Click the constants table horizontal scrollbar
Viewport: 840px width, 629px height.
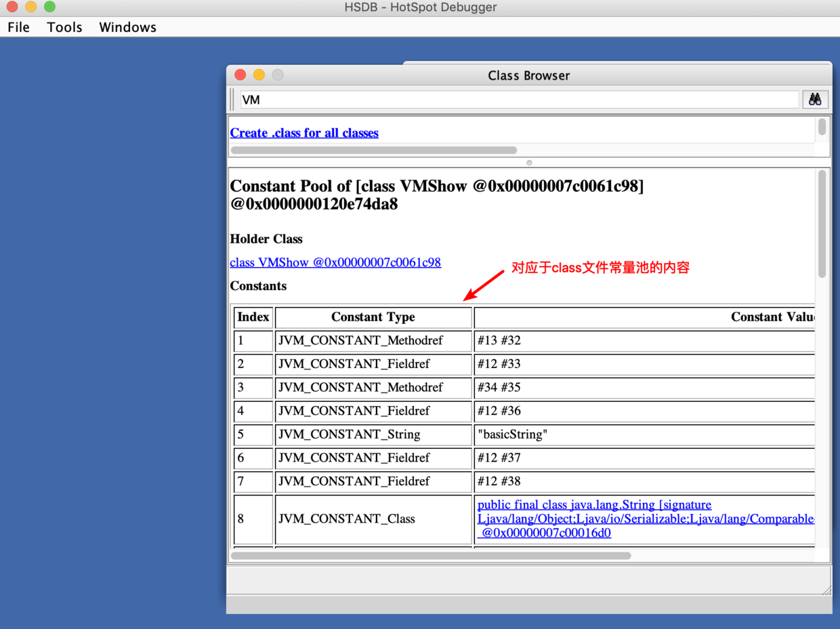point(431,556)
